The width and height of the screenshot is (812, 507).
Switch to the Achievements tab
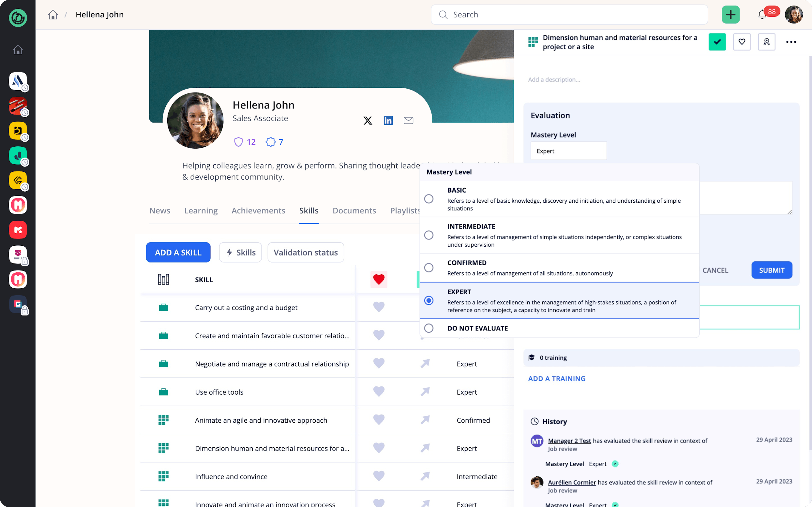(x=258, y=210)
